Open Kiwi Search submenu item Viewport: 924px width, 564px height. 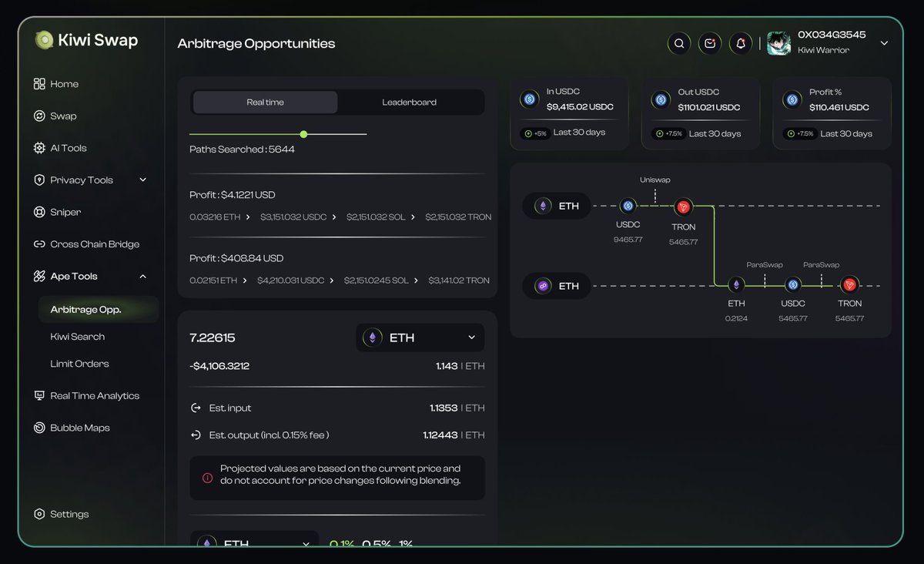tap(78, 337)
